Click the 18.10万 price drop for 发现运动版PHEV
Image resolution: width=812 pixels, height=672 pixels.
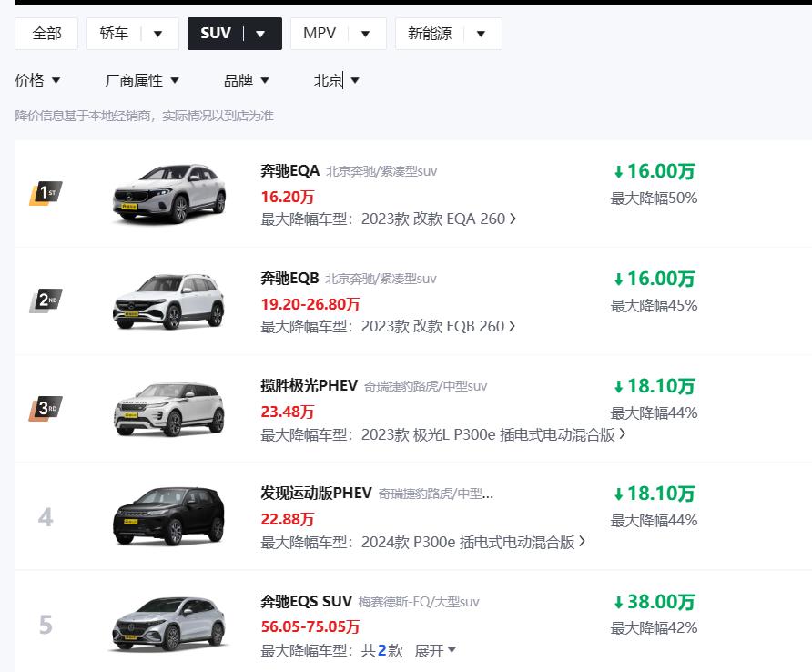pos(655,494)
